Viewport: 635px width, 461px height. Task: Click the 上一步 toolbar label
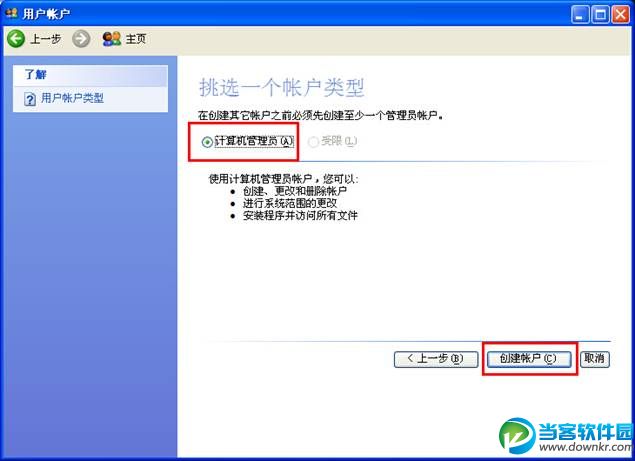(x=46, y=39)
